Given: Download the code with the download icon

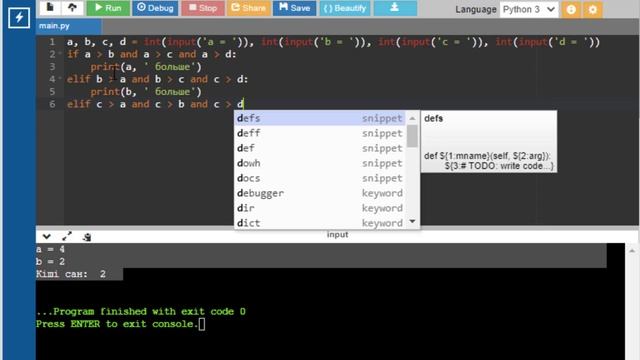Looking at the screenshot, I should (395, 8).
